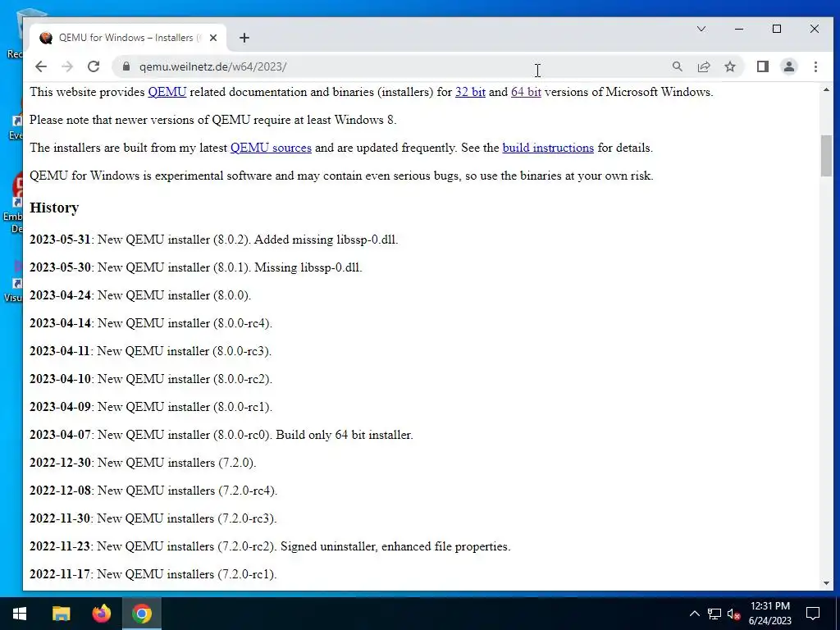The width and height of the screenshot is (840, 630).
Task: Click the address bar URL qemu.weilnetz.de
Action: (x=212, y=66)
